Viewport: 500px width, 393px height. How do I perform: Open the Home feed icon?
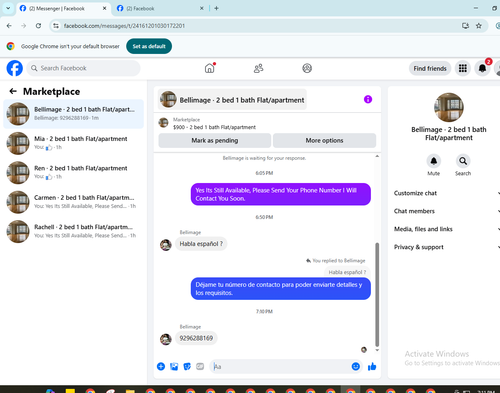point(210,68)
